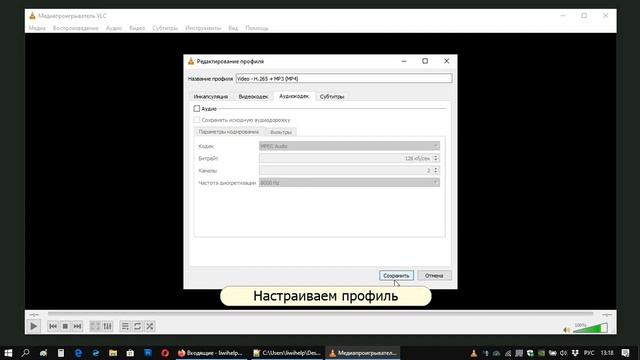This screenshot has width=640, height=360.
Task: Switch to C:\Users taskbar window
Action: click(287, 353)
